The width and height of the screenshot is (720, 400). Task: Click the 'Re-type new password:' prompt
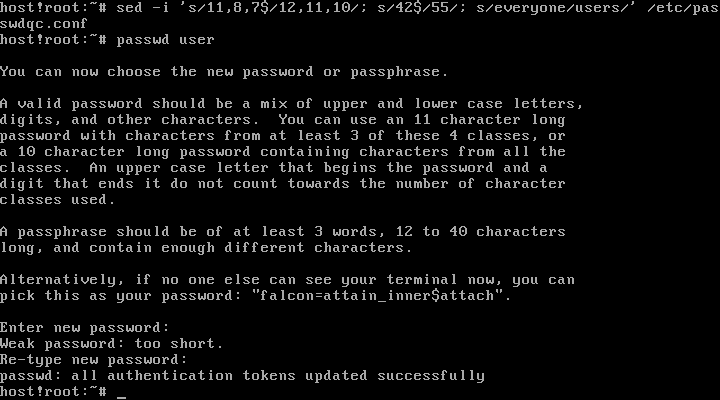tap(93, 360)
